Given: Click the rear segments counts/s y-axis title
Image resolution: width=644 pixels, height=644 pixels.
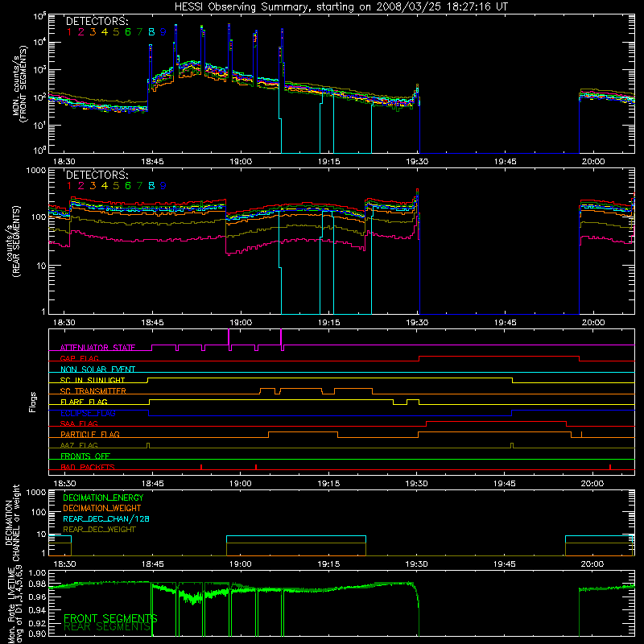Looking at the screenshot, I should [x=13, y=241].
